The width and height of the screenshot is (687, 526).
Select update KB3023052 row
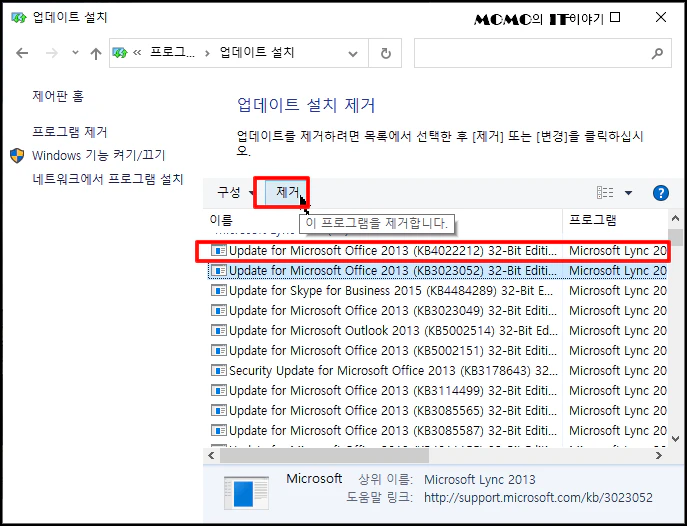(x=437, y=271)
